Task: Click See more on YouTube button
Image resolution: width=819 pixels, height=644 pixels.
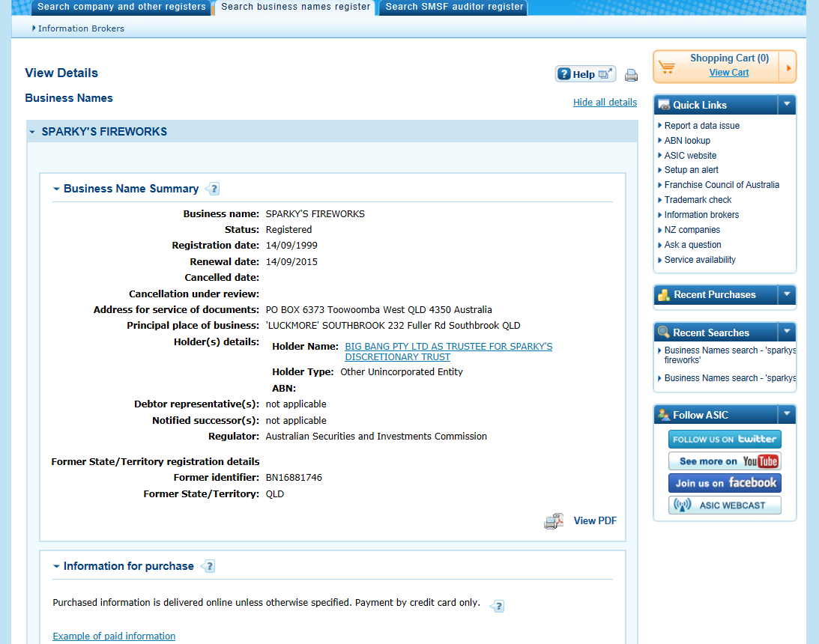Action: (x=725, y=461)
